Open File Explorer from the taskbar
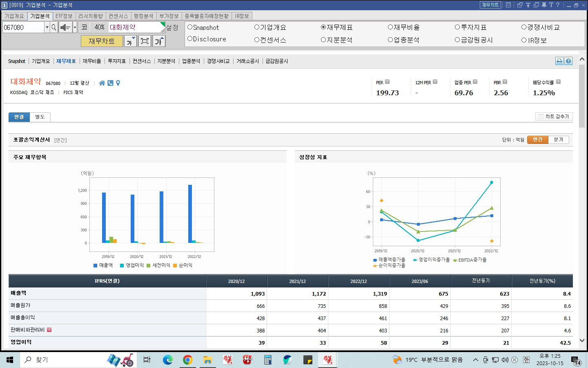 coord(207,360)
